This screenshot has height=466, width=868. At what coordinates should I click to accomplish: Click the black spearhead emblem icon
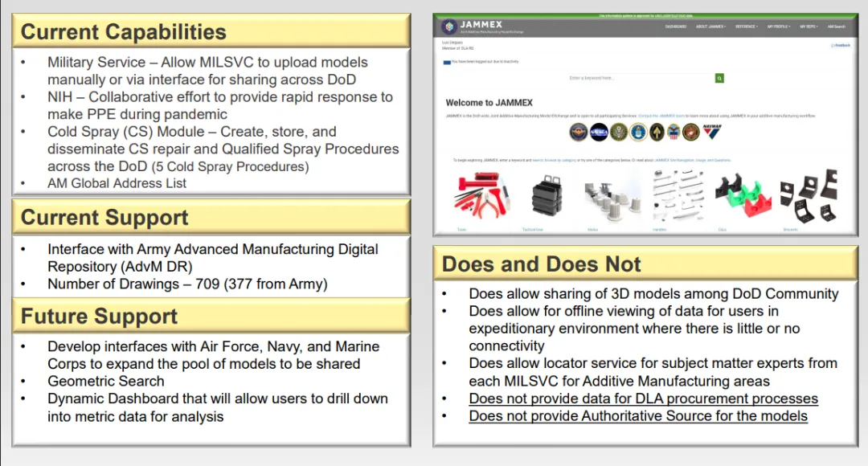coord(657,133)
